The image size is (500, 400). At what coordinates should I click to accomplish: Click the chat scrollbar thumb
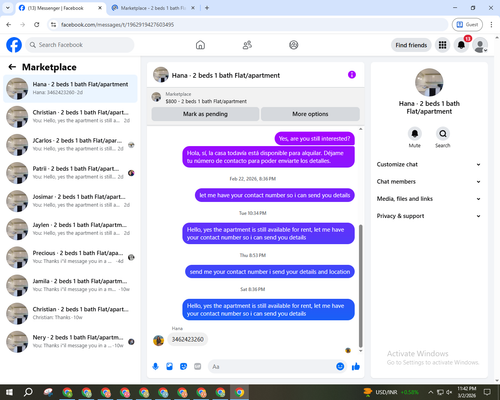(360, 286)
